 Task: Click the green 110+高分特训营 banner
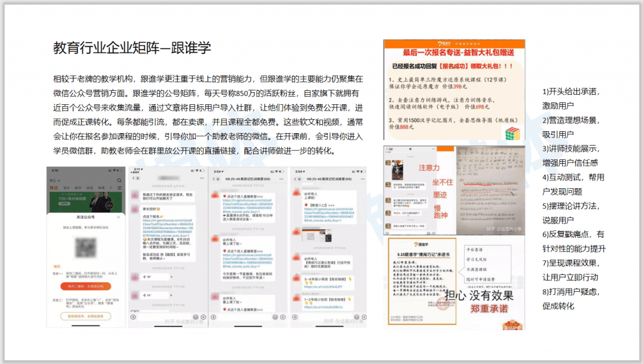(x=85, y=201)
